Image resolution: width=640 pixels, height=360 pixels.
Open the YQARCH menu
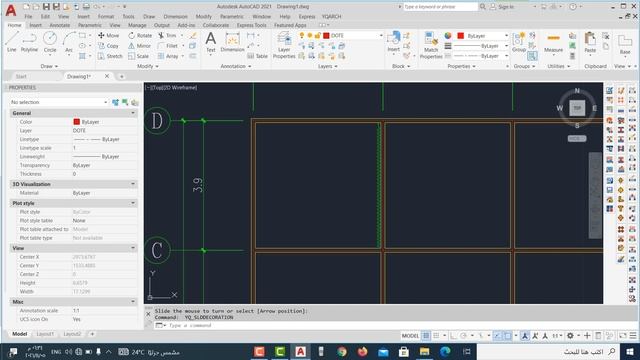(331, 17)
